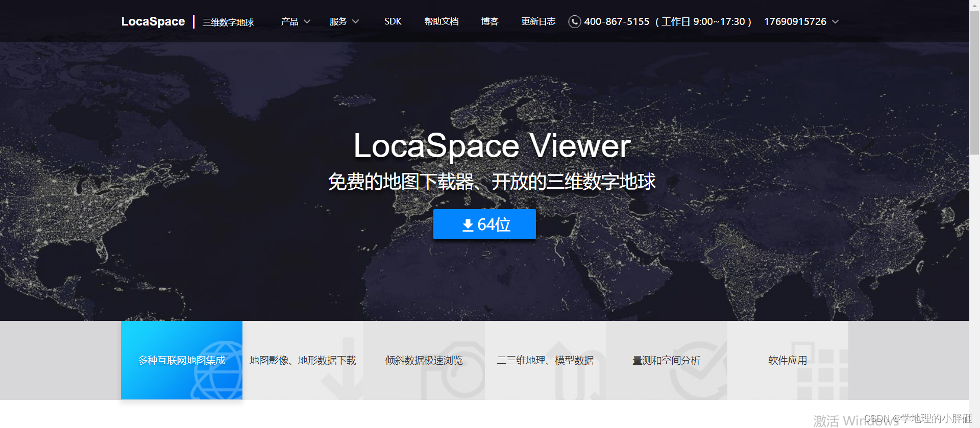The width and height of the screenshot is (980, 428).
Task: Click the phone icon in the header
Action: click(575, 21)
